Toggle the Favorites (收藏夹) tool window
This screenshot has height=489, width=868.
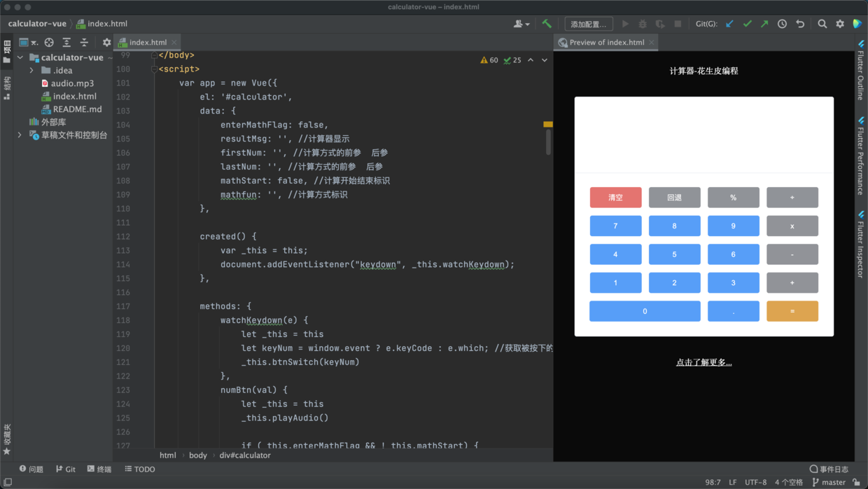[7, 439]
